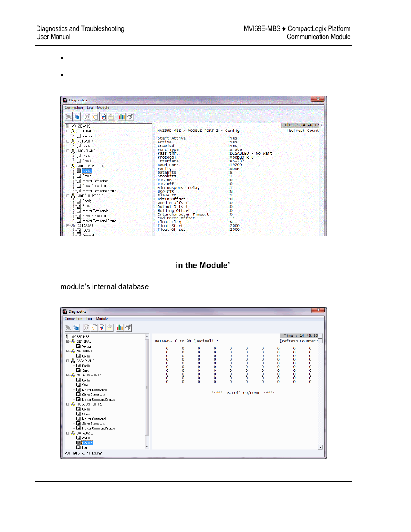Click the magnifier page icon in the port config window

(87, 117)
